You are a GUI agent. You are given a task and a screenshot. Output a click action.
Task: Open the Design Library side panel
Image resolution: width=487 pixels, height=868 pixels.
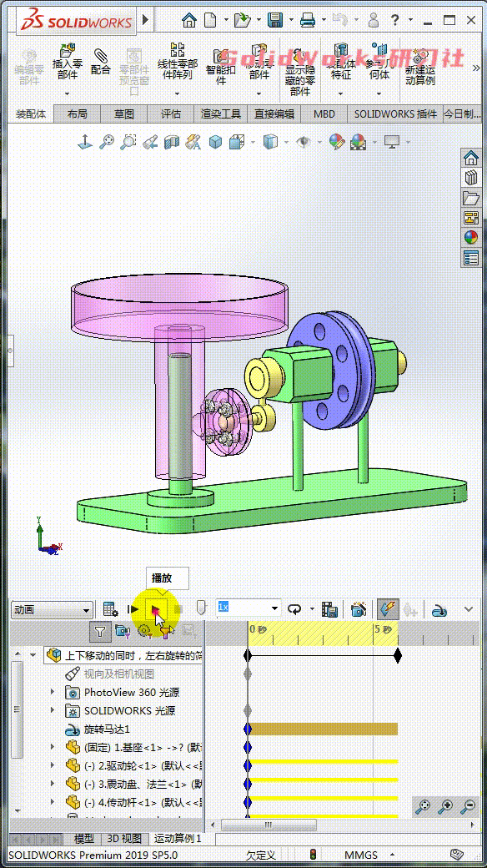pos(471,178)
